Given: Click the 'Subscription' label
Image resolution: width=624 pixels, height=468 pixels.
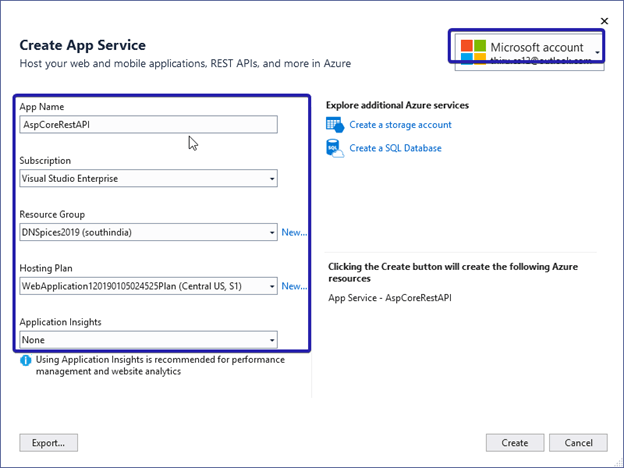Looking at the screenshot, I should 45,160.
